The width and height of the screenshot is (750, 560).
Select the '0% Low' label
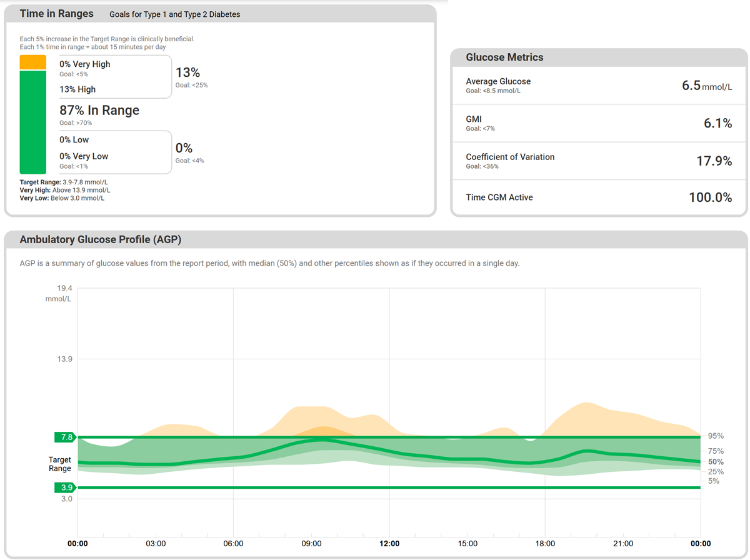(74, 140)
